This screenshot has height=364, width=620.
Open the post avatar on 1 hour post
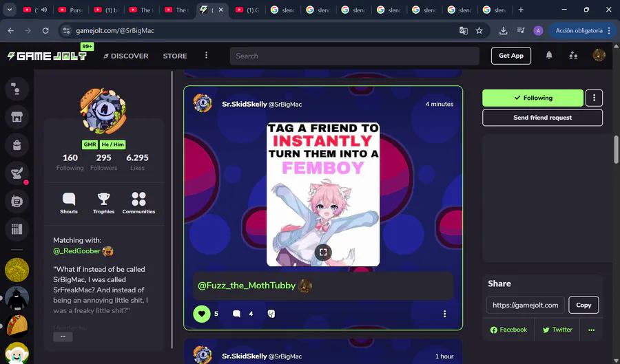[x=203, y=354]
